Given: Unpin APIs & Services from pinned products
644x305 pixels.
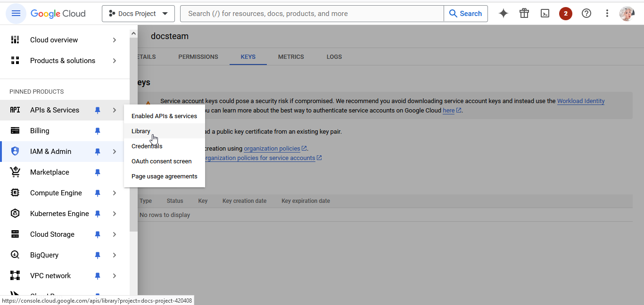Looking at the screenshot, I should [98, 110].
